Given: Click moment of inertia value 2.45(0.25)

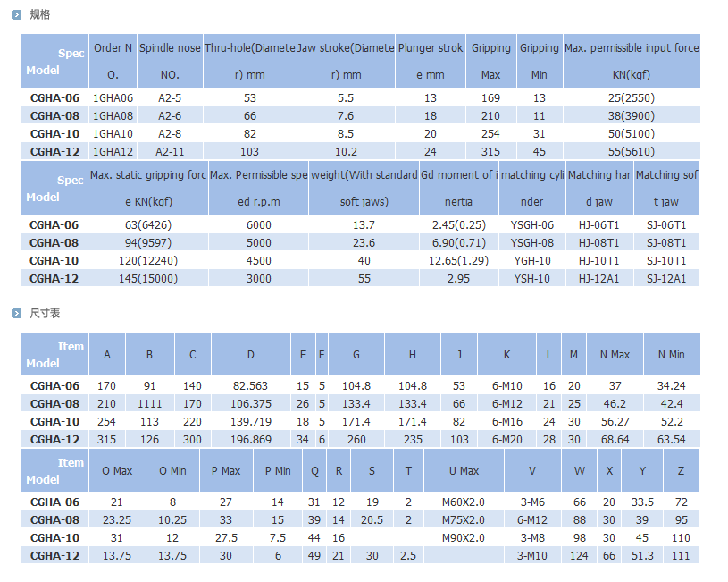Looking at the screenshot, I should 459,225.
